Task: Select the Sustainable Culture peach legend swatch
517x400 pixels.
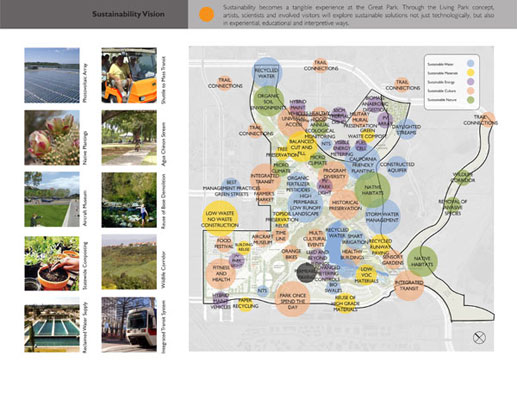Action: click(x=470, y=91)
